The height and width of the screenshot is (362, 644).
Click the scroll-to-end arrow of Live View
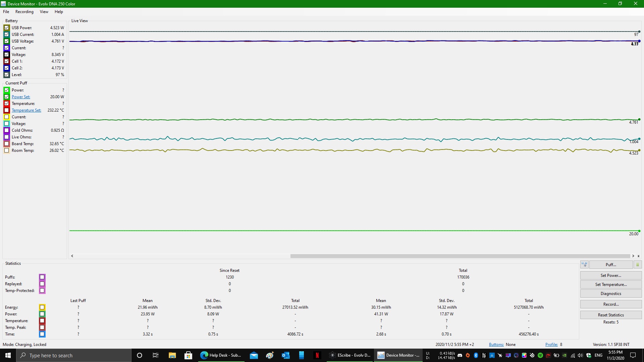[639, 256]
